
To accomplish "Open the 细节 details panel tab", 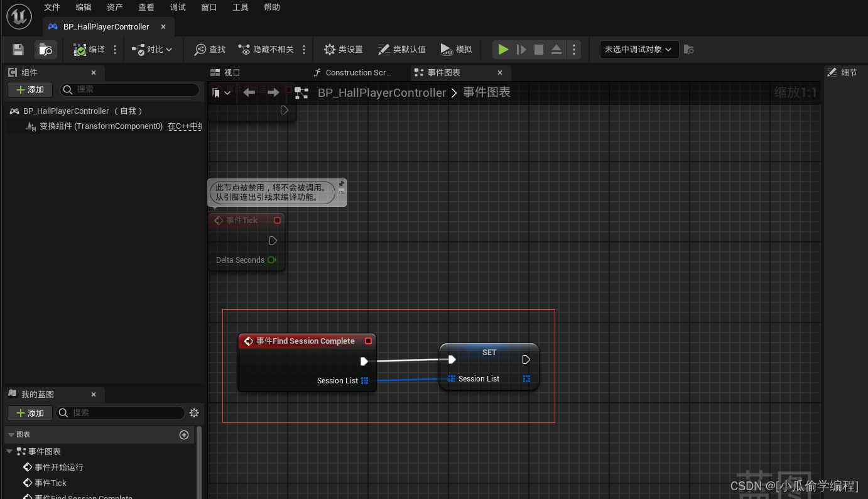I will (x=842, y=72).
